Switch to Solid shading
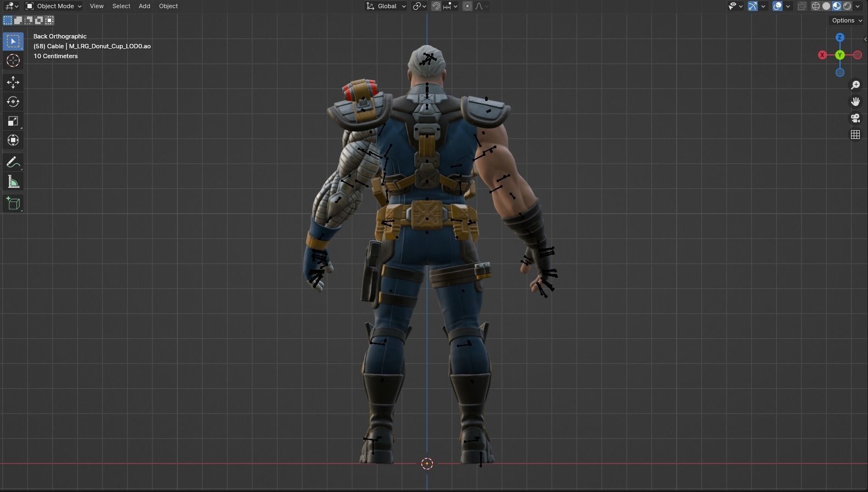868x492 pixels. coord(826,6)
